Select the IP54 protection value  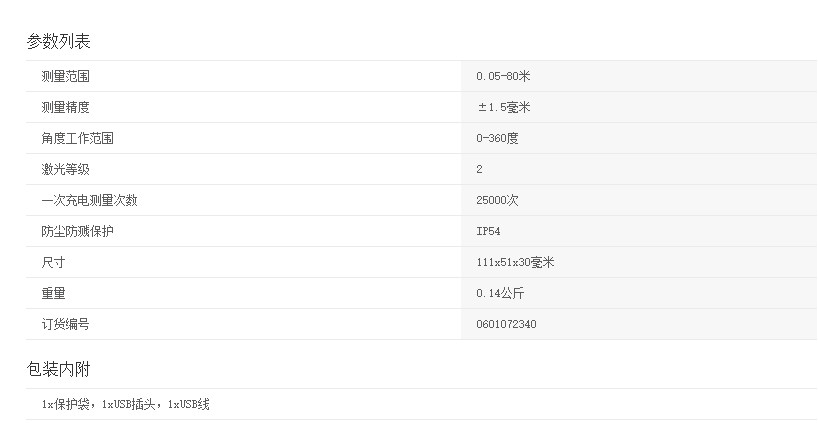(489, 232)
